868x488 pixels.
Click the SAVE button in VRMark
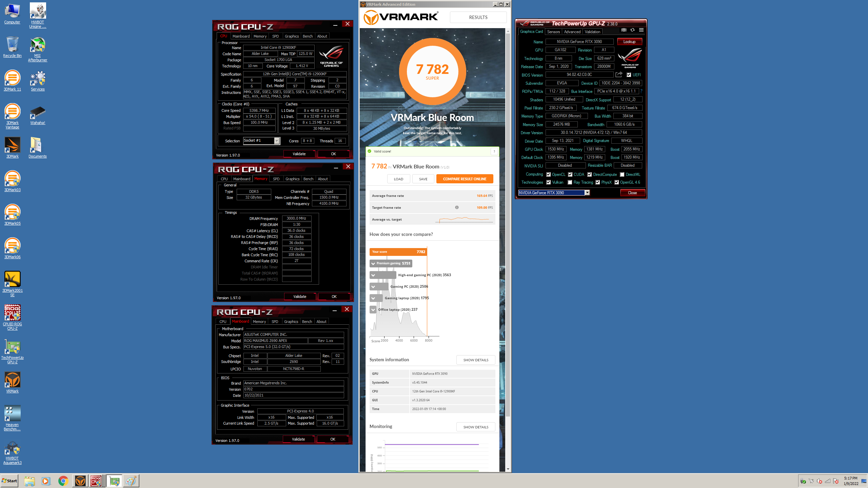[x=423, y=179]
